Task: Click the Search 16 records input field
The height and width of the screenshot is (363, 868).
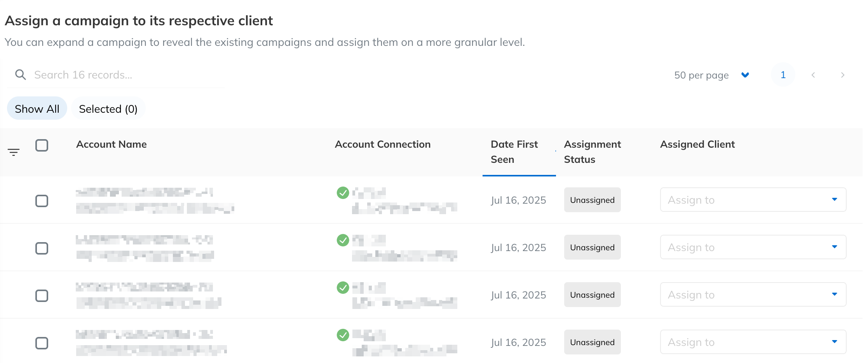Action: (117, 75)
